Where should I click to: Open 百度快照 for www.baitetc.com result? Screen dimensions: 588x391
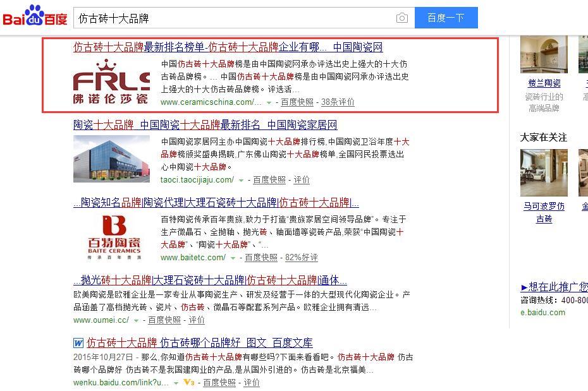(261, 257)
